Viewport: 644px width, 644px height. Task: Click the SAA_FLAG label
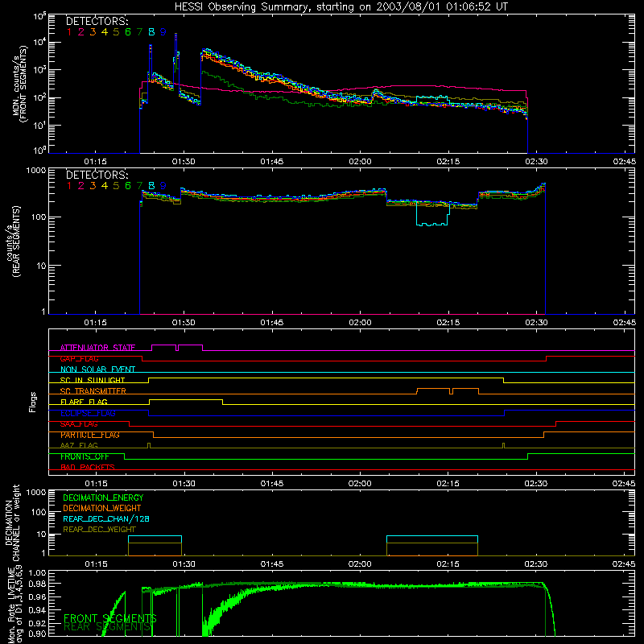79,424
